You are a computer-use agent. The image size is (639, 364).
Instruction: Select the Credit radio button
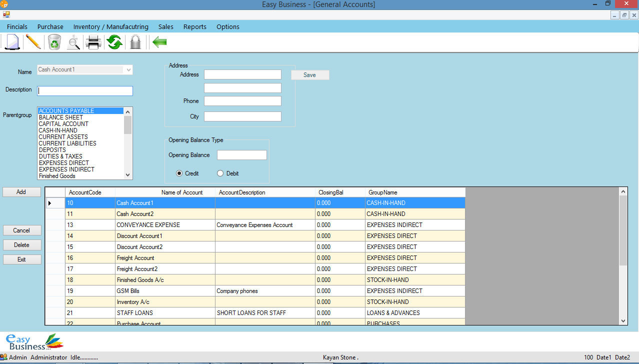179,173
